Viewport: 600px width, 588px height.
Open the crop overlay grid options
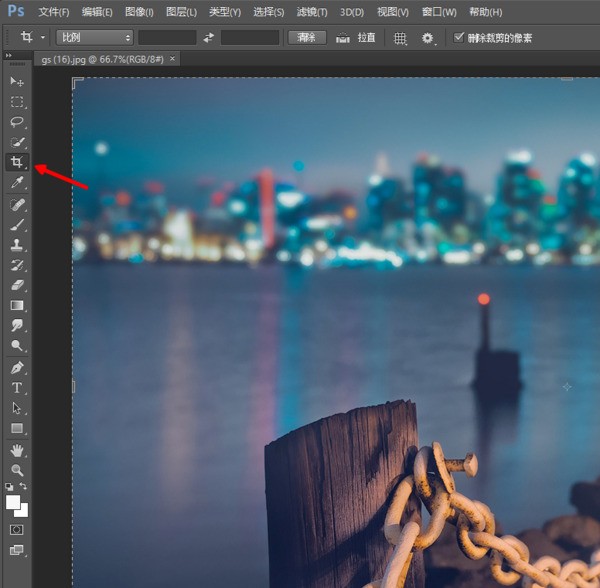pyautogui.click(x=400, y=37)
